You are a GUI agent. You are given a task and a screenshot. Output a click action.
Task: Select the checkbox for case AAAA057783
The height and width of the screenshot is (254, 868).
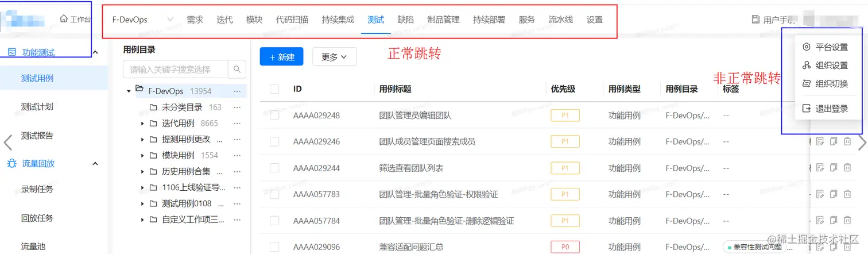click(x=274, y=194)
